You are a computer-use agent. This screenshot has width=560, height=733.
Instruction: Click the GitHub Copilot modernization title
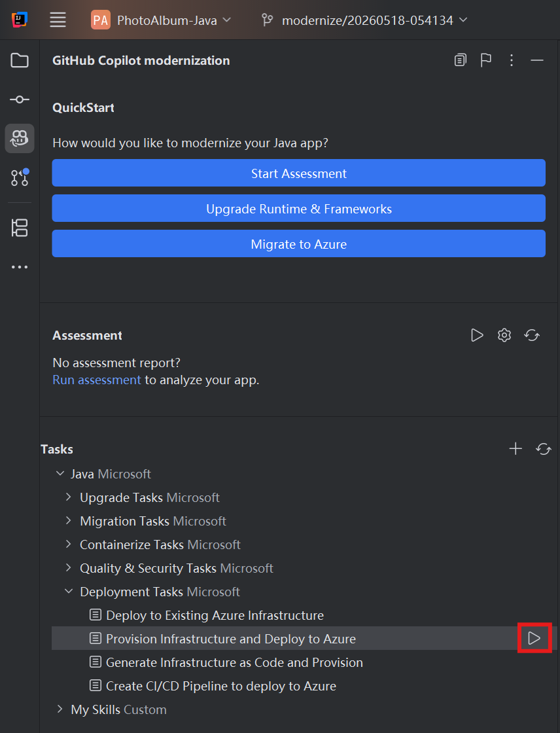141,60
